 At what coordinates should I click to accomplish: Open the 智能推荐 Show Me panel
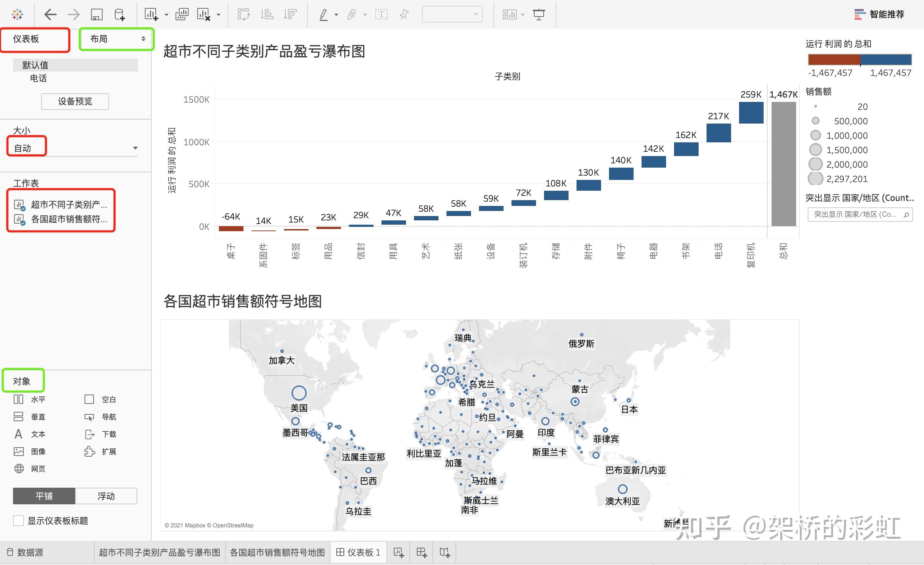pos(879,14)
